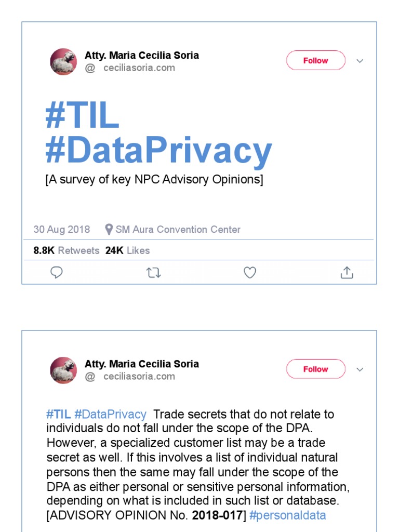This screenshot has height=532, width=399.
Task: Expand the first tweet's options chevron
Action: (360, 61)
